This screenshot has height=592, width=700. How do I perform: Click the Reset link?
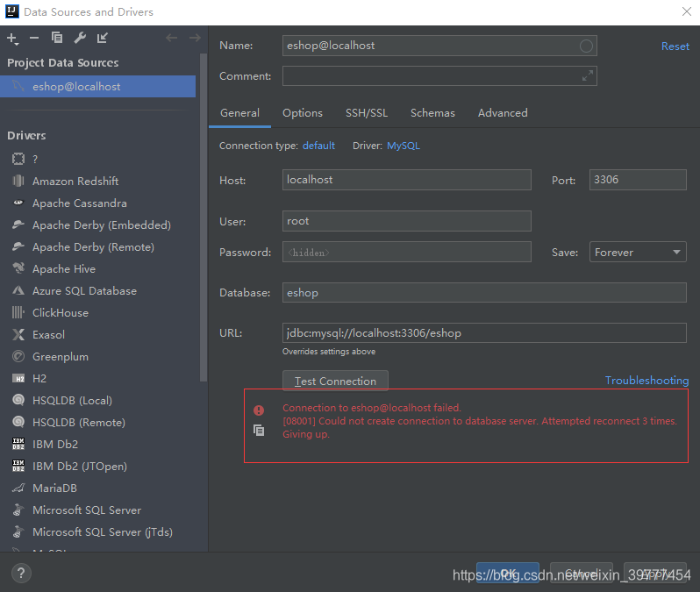675,46
